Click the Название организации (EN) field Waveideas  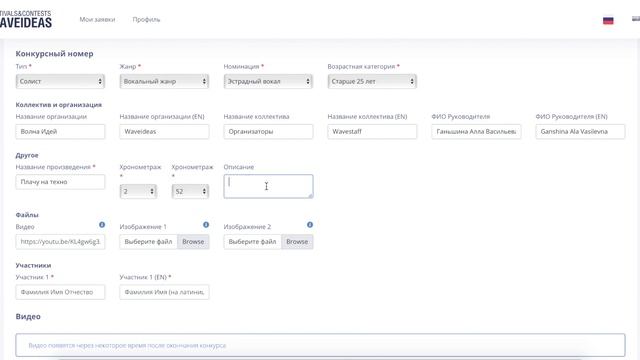(164, 131)
